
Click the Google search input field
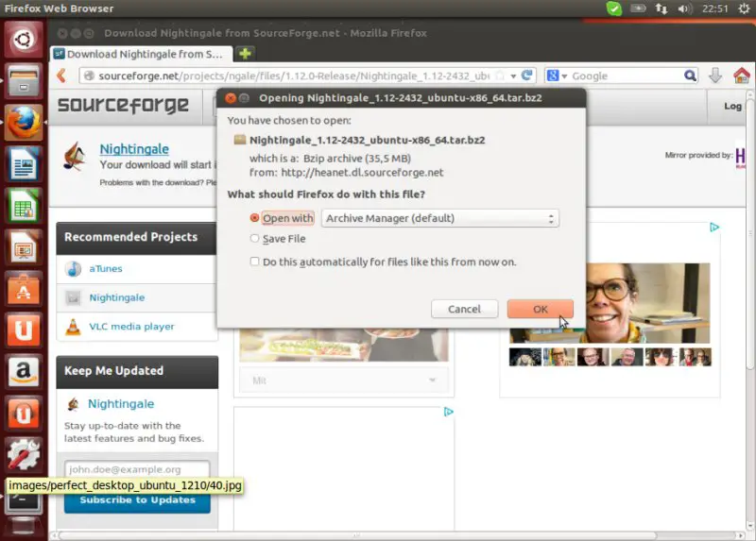click(x=626, y=76)
